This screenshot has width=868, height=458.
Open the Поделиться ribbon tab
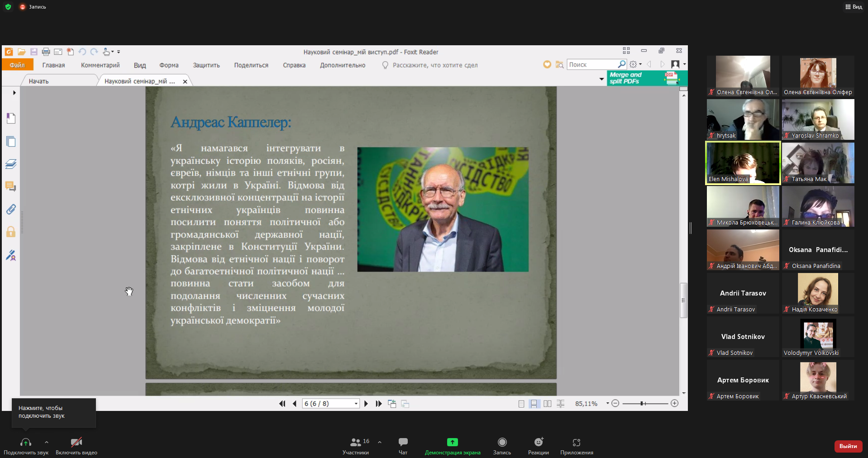click(x=251, y=65)
